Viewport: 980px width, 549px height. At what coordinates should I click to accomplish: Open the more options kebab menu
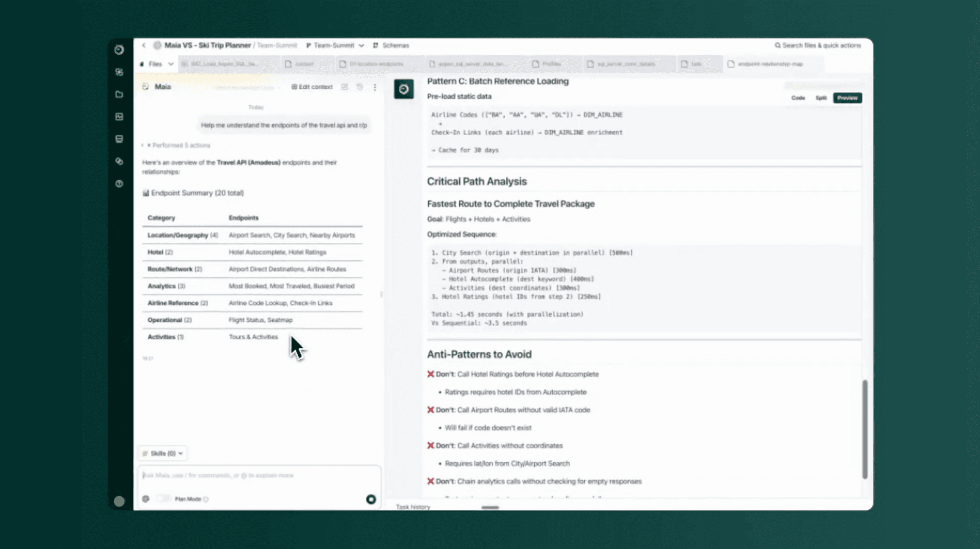tap(375, 87)
